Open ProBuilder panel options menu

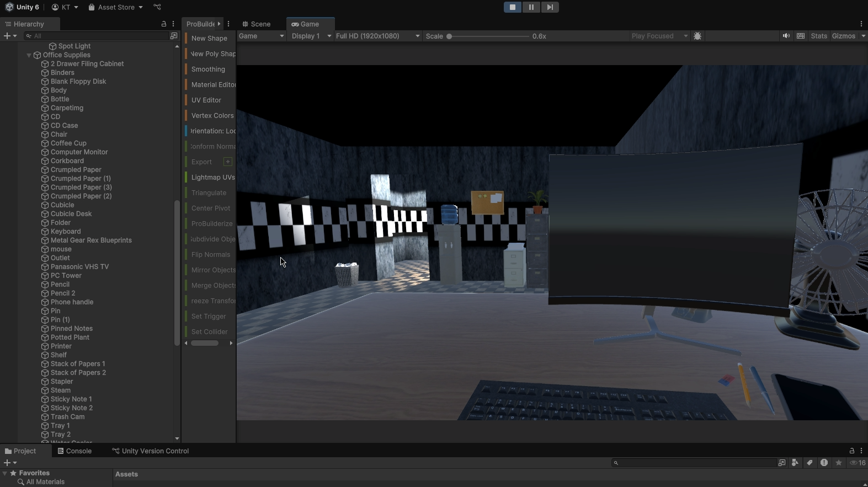pyautogui.click(x=228, y=24)
